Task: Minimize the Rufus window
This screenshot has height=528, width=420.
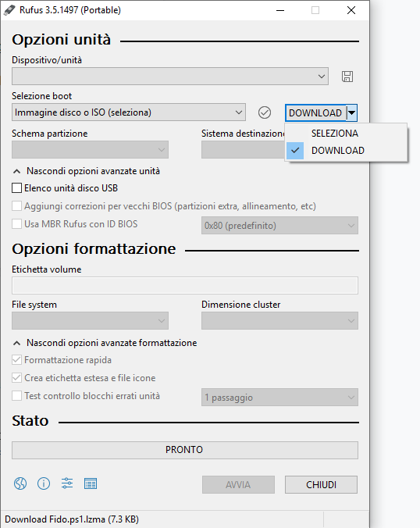Action: [280, 10]
